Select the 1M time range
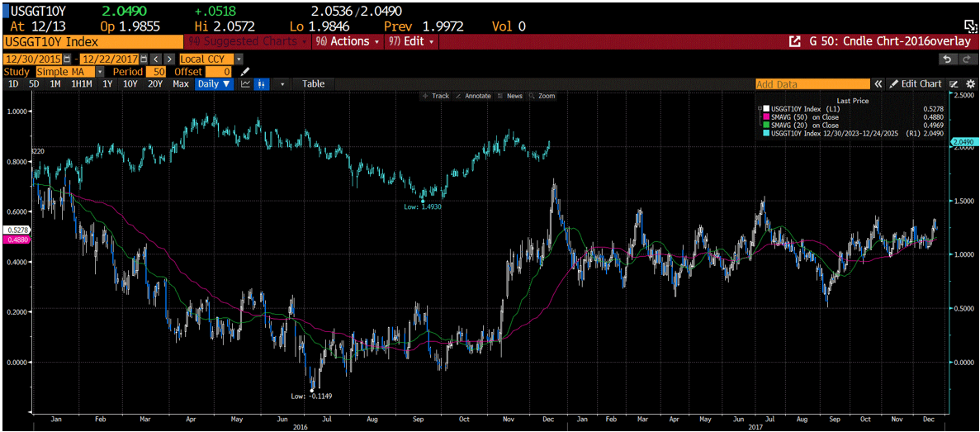 55,83
